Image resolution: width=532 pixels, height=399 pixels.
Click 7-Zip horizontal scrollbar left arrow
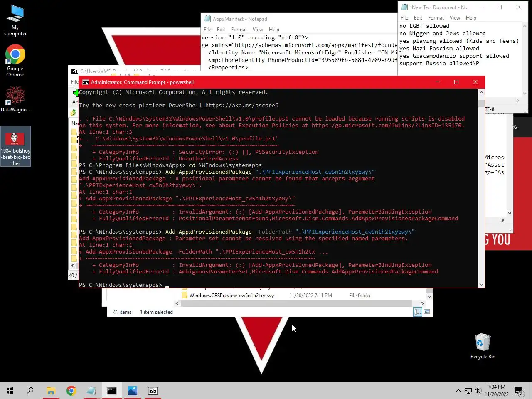click(72, 266)
